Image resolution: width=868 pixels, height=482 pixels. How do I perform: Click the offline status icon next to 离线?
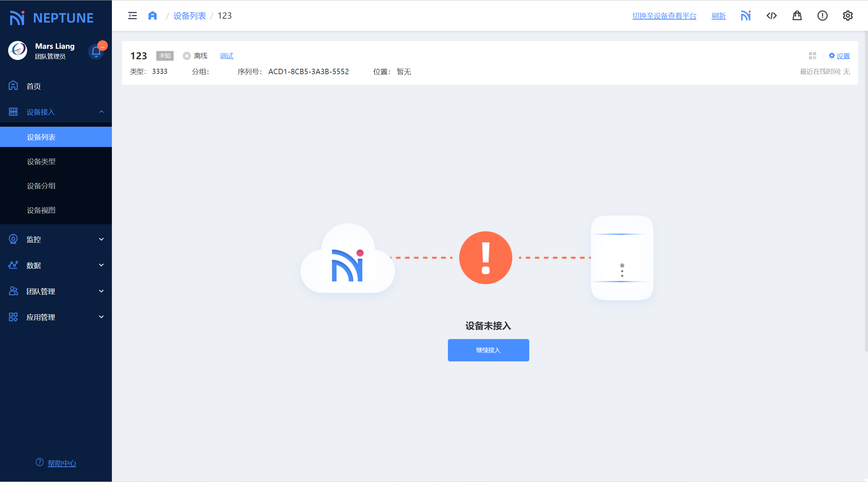(x=186, y=56)
